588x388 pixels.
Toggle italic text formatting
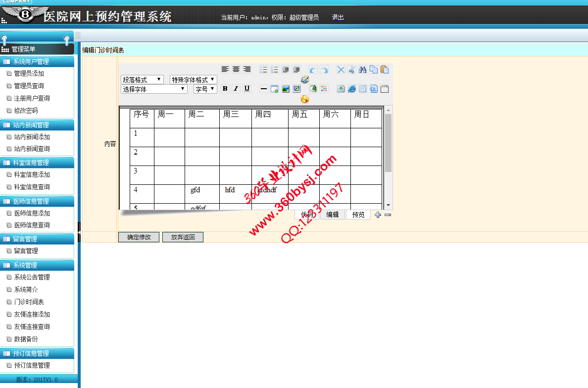coord(236,89)
